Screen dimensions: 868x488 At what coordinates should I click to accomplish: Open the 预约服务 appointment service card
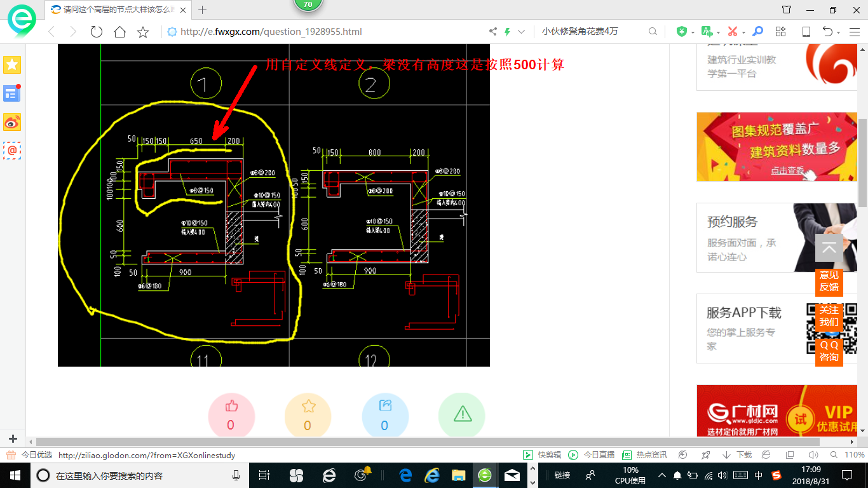[x=777, y=238]
